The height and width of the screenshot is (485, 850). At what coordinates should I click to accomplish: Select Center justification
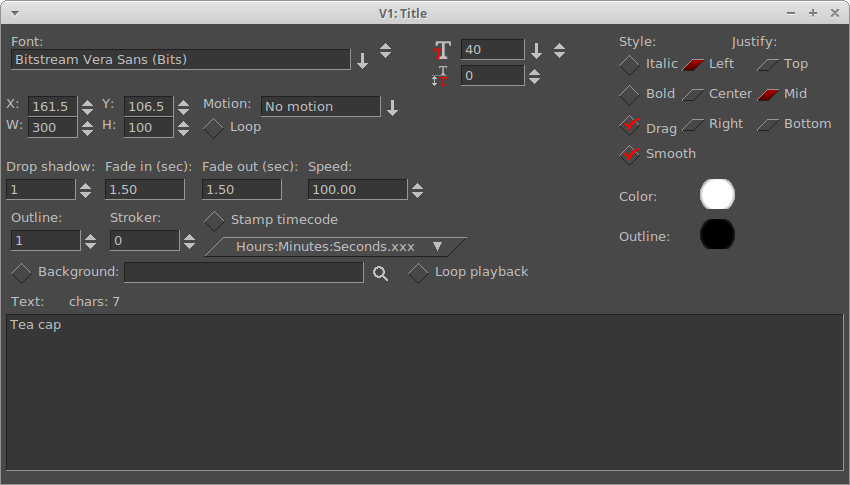(x=694, y=95)
